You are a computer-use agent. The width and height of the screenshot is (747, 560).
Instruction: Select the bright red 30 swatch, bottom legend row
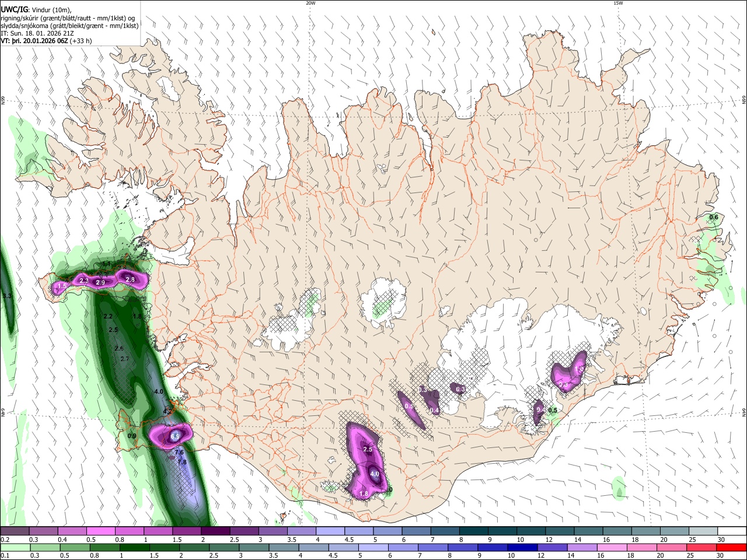pos(731,547)
